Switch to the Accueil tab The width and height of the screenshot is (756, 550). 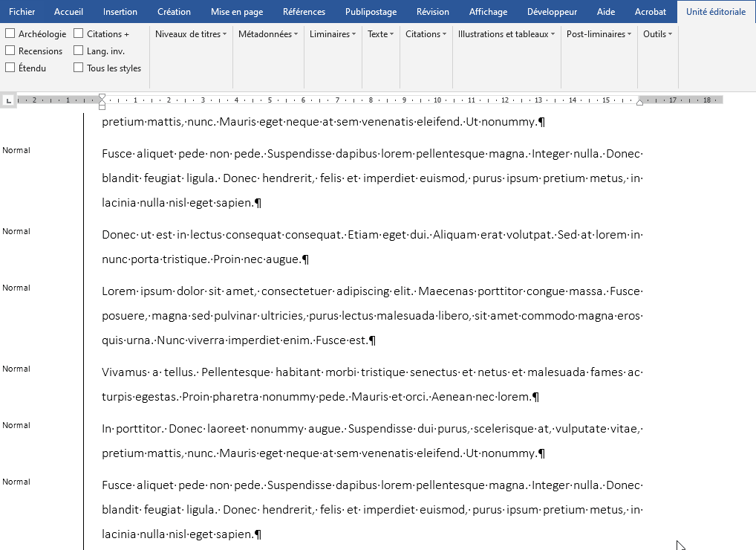pos(68,12)
